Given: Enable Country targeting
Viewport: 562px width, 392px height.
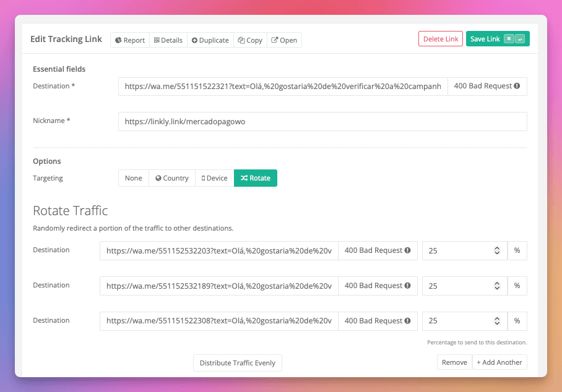Looking at the screenshot, I should pyautogui.click(x=171, y=178).
